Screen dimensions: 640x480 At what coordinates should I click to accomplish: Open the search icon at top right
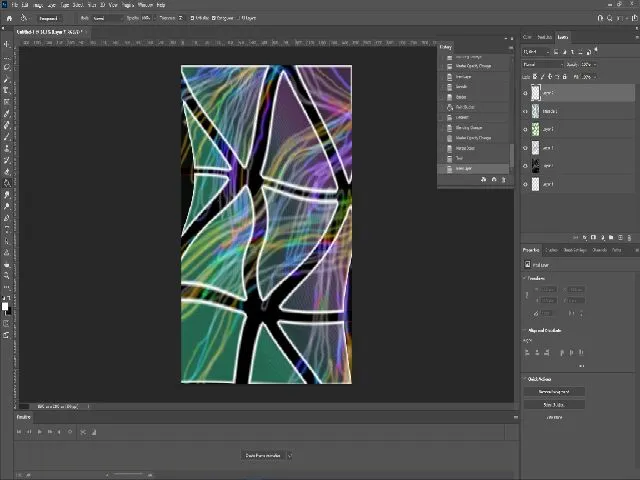609,18
